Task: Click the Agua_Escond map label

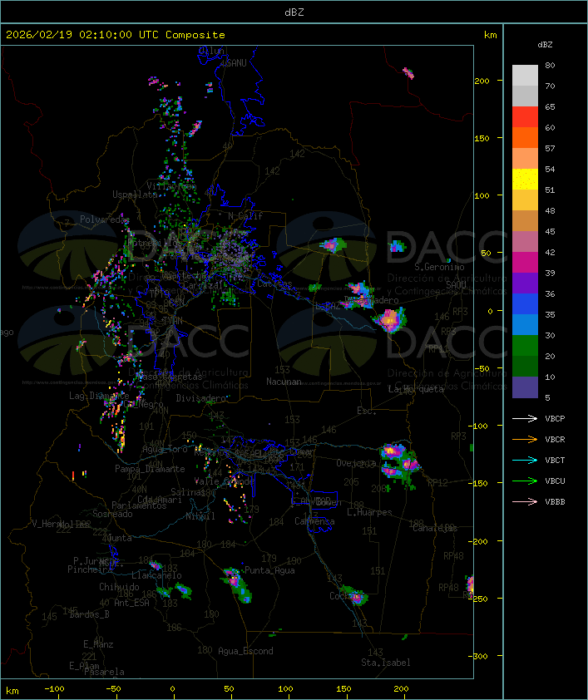Action: coord(245,651)
